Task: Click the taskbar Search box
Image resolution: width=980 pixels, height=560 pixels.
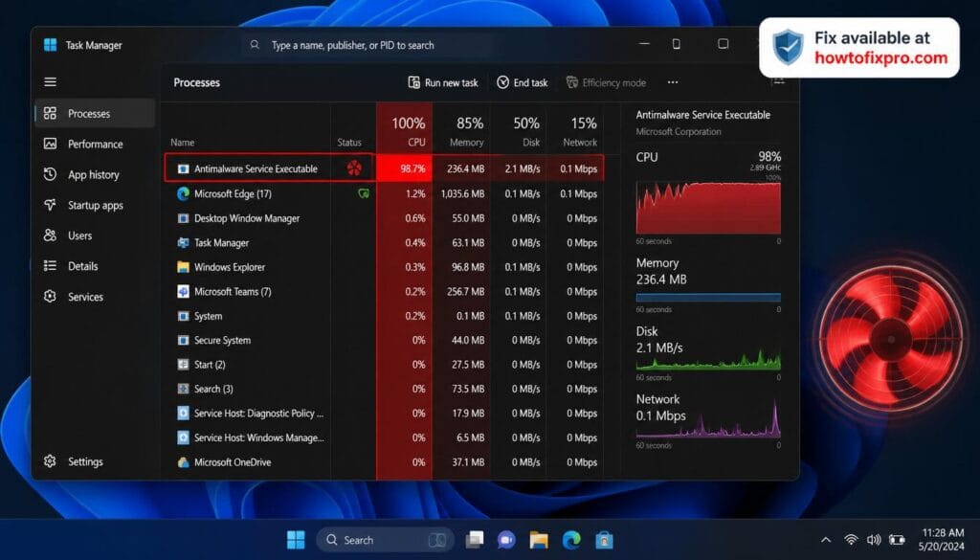Action: (x=386, y=540)
